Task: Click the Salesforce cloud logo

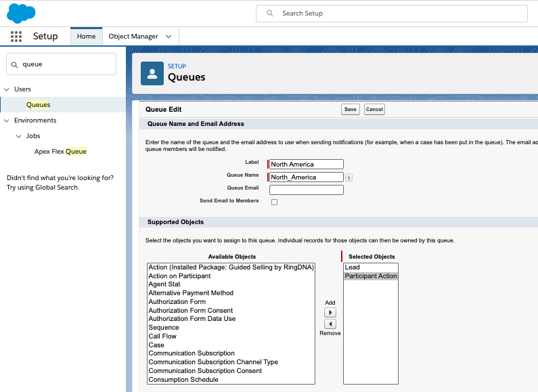Action: (21, 13)
